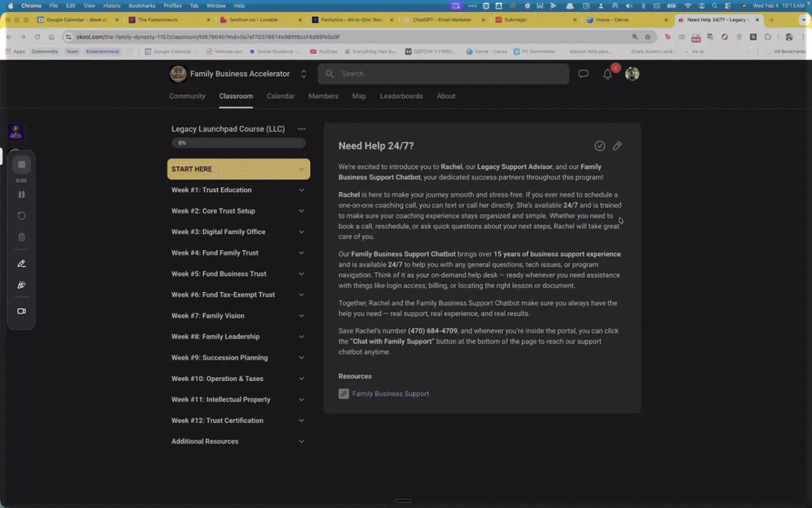Restart the recording with the circular arrow icon

[21, 216]
